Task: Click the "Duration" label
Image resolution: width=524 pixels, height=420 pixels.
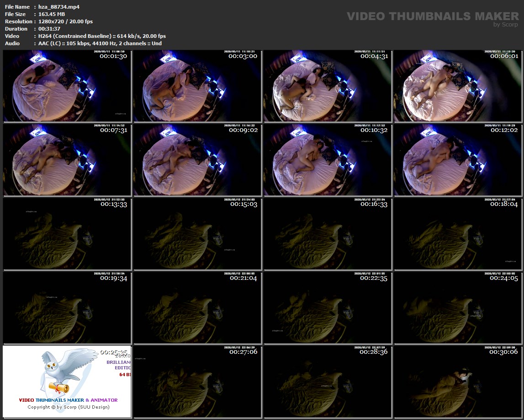Action: pyautogui.click(x=16, y=29)
